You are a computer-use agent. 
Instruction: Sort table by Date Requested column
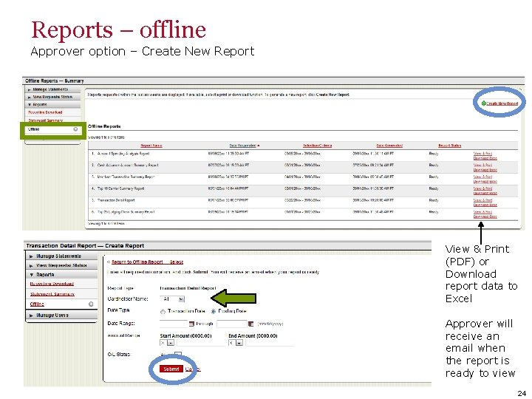click(242, 146)
